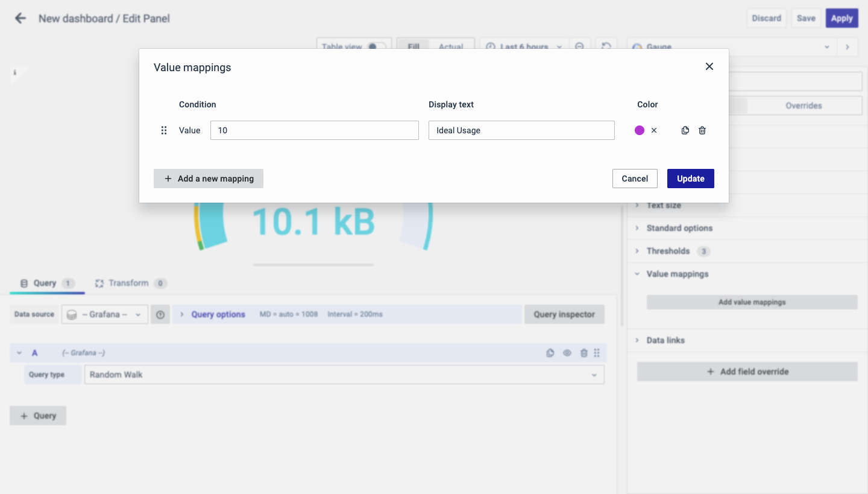Image resolution: width=868 pixels, height=494 pixels.
Task: Click the Update button
Action: 690,179
